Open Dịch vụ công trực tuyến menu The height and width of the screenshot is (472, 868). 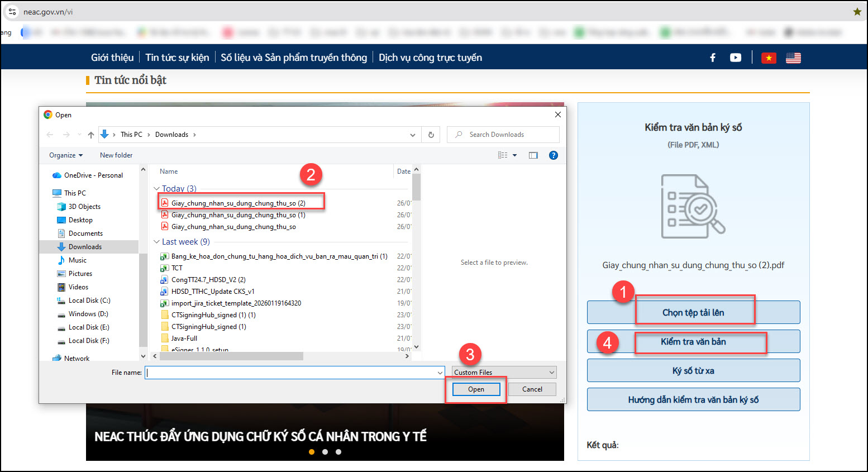(x=430, y=58)
